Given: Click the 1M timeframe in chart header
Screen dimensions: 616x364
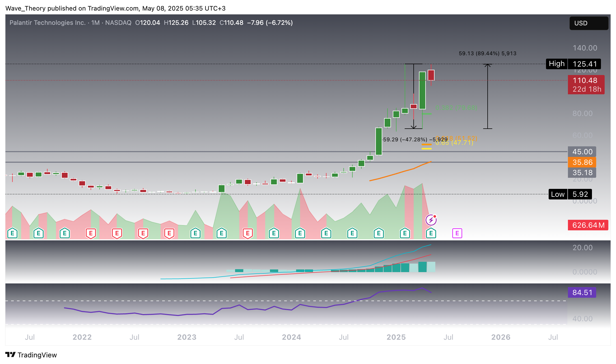Looking at the screenshot, I should click(x=95, y=23).
